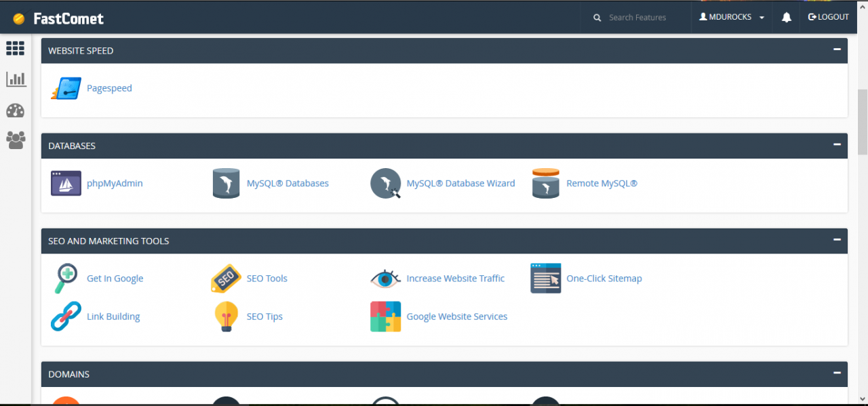The image size is (868, 406).
Task: Click the Google Website Services puzzle icon
Action: pos(385,317)
